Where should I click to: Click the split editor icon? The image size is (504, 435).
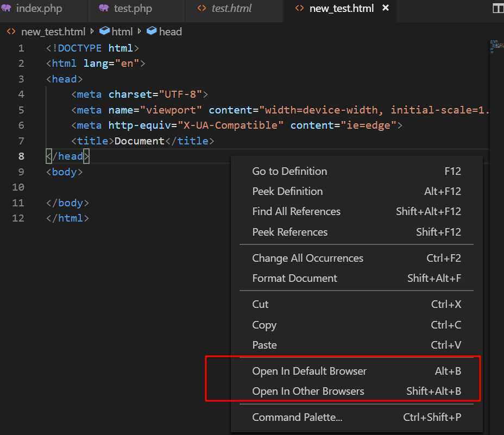click(498, 8)
